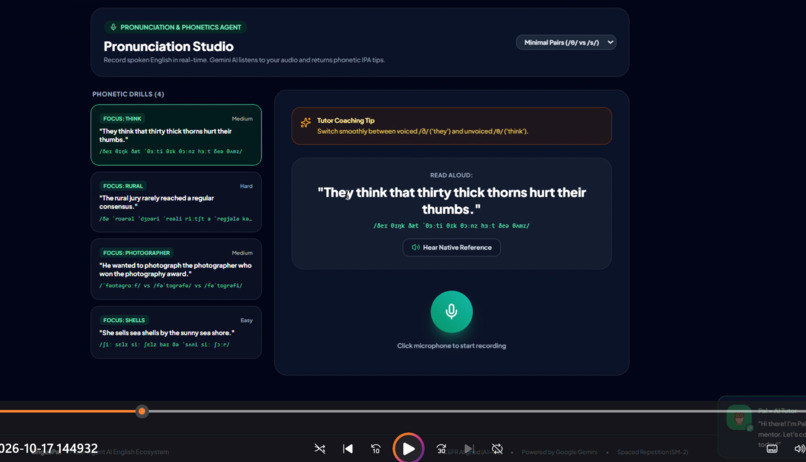Click the Pronunciation & Phonetics Agent badge
The image size is (806, 462).
click(x=176, y=27)
